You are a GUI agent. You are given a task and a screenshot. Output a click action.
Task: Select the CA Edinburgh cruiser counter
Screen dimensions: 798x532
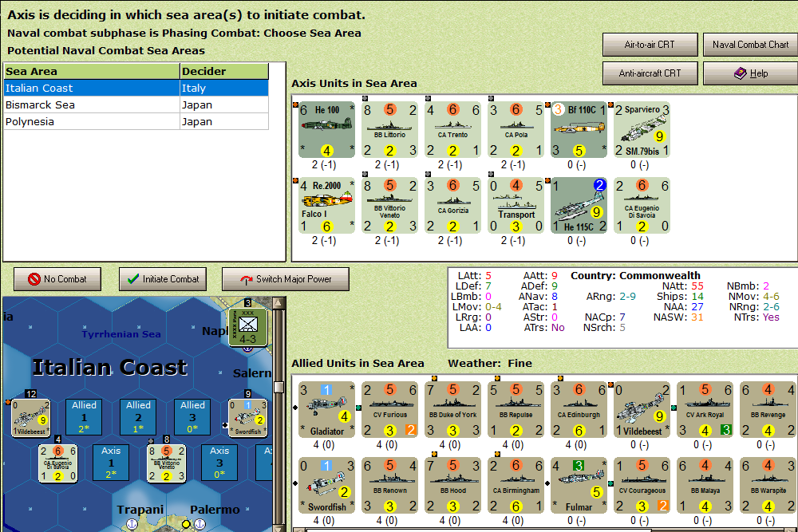tap(579, 410)
